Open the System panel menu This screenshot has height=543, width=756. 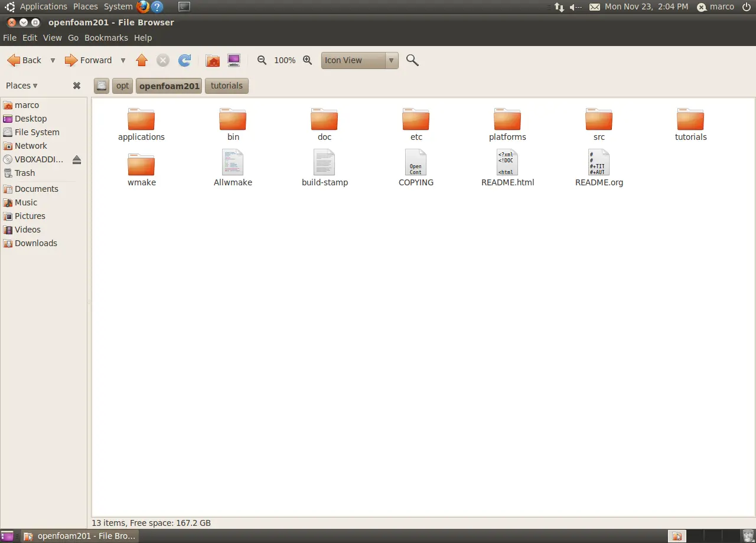pos(118,6)
